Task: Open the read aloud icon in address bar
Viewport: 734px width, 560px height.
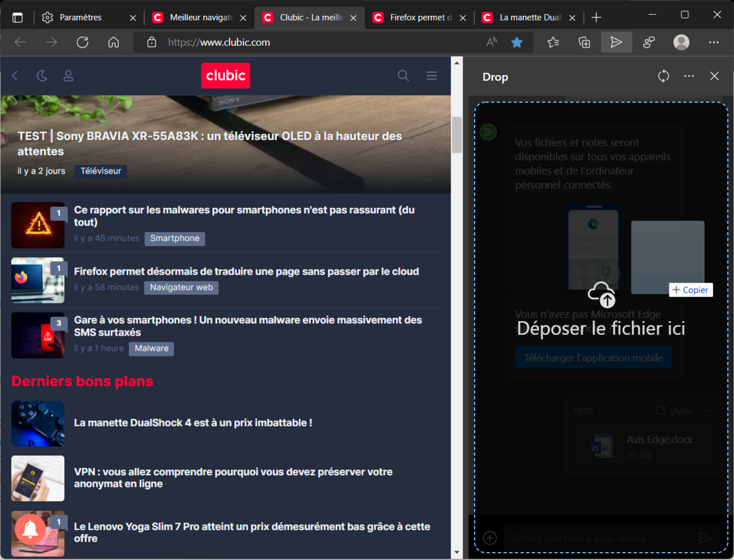Action: (x=492, y=42)
